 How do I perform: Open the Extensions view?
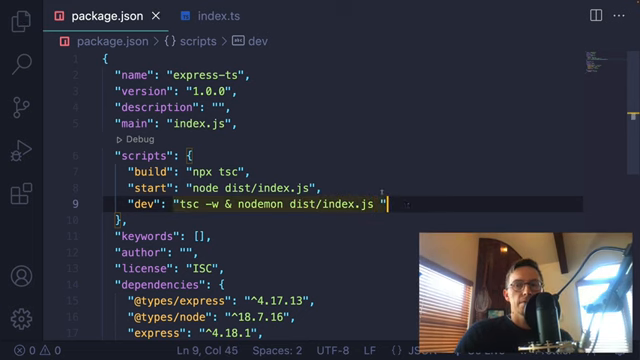(21, 193)
